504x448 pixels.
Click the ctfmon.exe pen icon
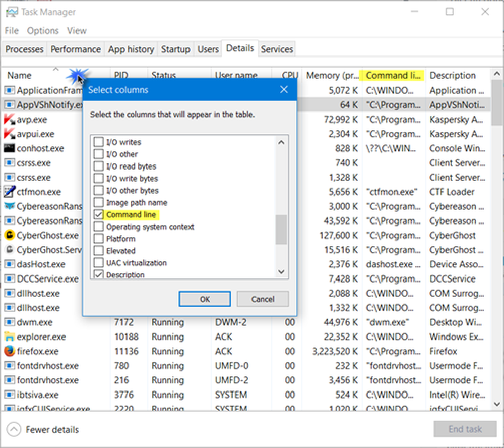(9, 192)
